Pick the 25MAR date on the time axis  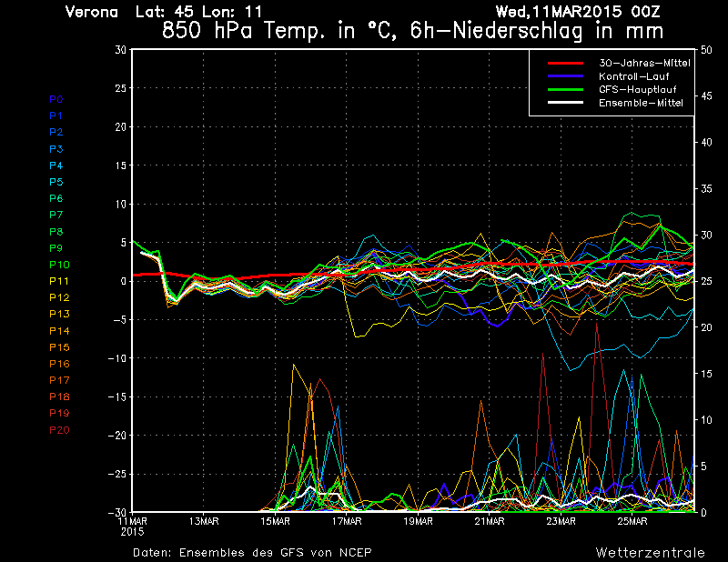[632, 521]
